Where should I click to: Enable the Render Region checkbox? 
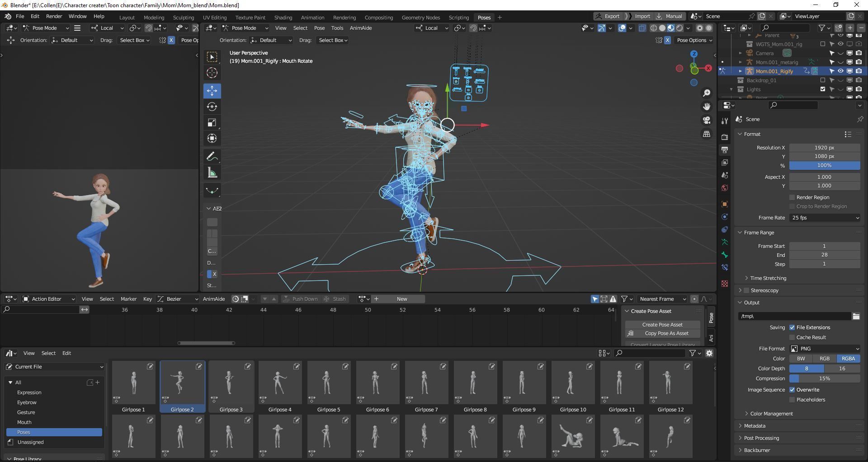click(x=792, y=197)
